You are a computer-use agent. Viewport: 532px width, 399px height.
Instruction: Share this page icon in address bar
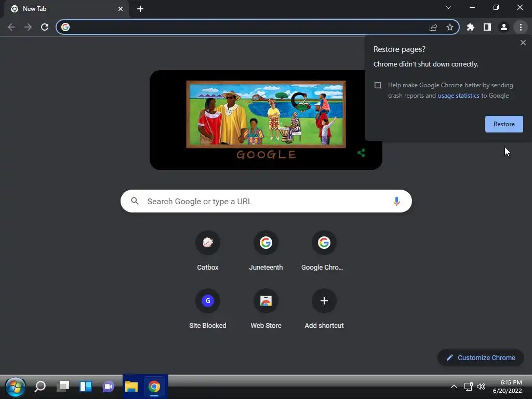(433, 27)
